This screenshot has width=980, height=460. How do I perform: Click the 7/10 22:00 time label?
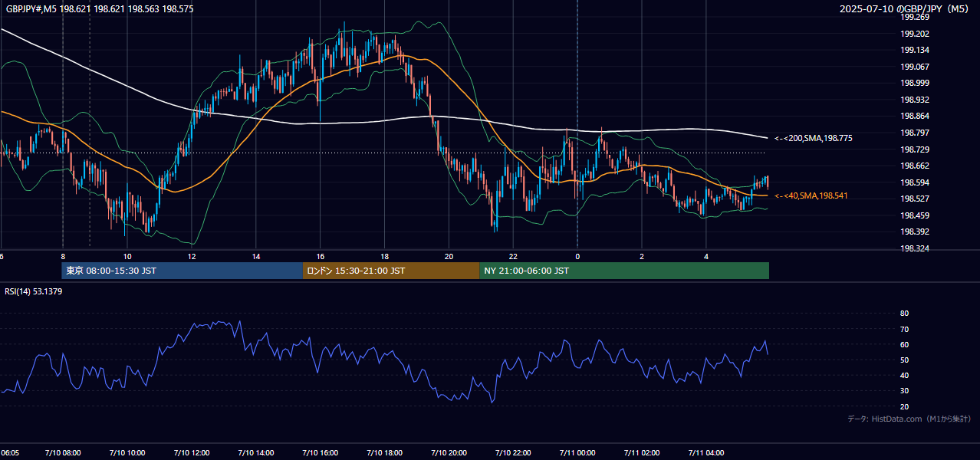pyautogui.click(x=514, y=453)
